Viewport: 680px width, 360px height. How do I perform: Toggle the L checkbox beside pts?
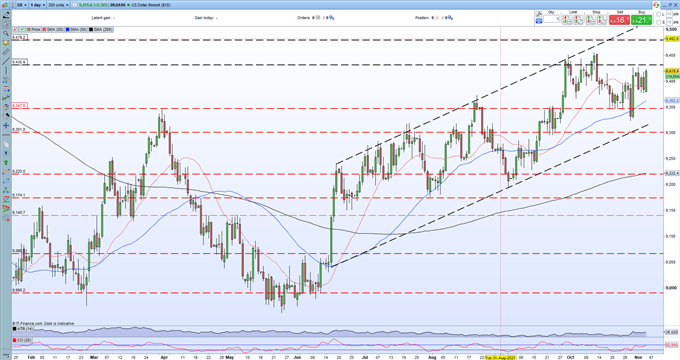point(658,14)
